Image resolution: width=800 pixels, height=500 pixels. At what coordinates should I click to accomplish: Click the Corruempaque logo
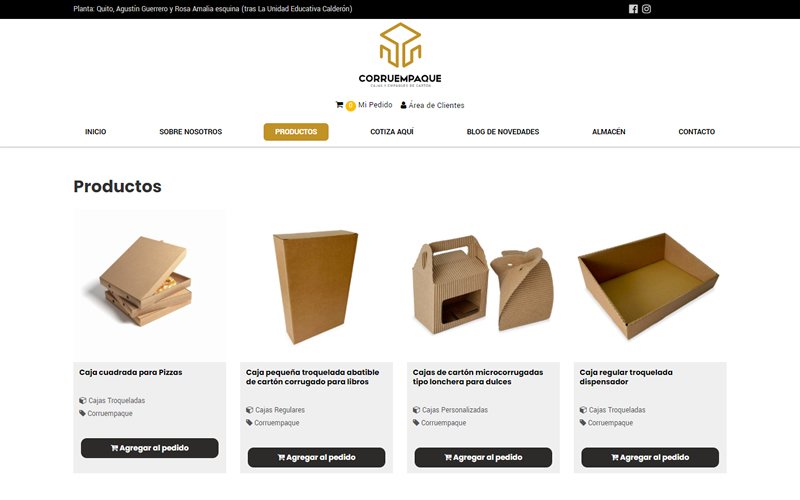400,55
